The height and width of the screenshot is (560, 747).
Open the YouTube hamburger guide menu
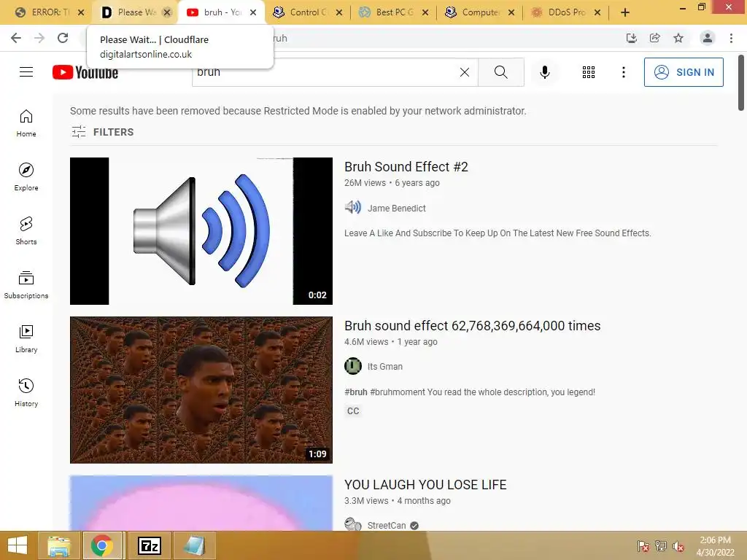click(x=26, y=72)
